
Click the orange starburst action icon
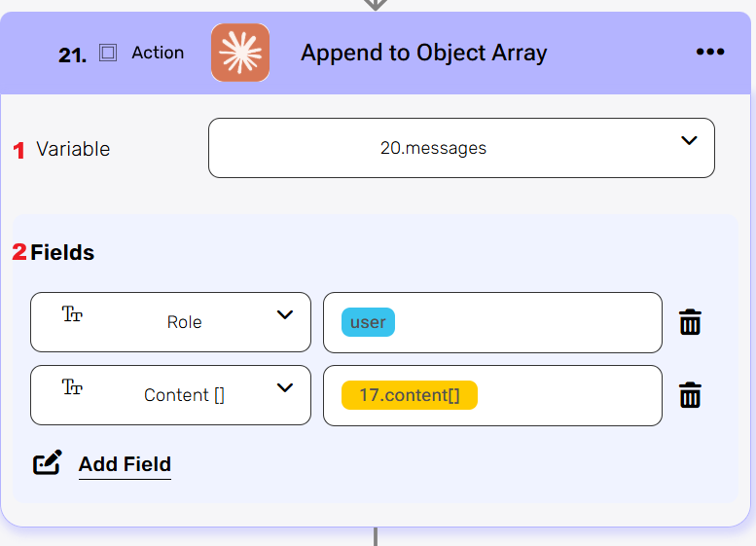pos(240,53)
